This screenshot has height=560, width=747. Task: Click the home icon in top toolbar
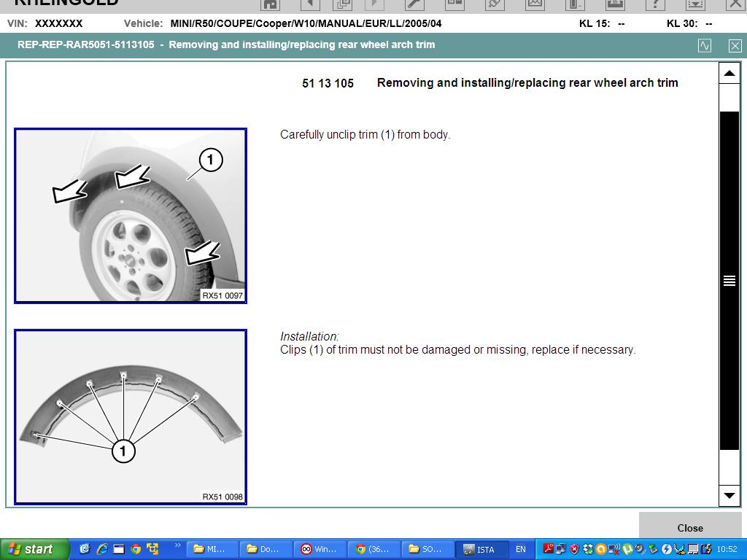270,4
